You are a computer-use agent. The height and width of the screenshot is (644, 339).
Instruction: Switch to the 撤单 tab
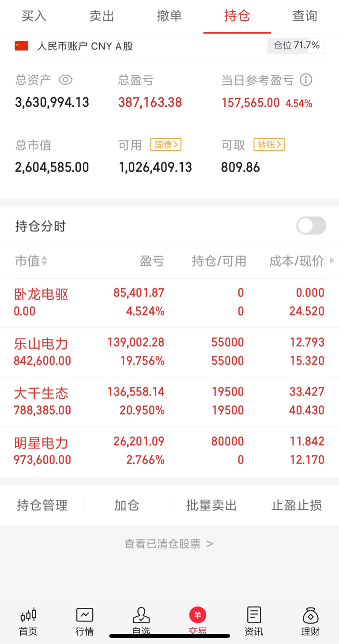click(169, 16)
